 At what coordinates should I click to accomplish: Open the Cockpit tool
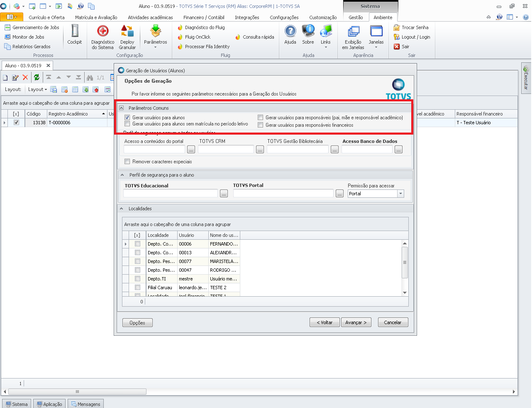(x=75, y=34)
